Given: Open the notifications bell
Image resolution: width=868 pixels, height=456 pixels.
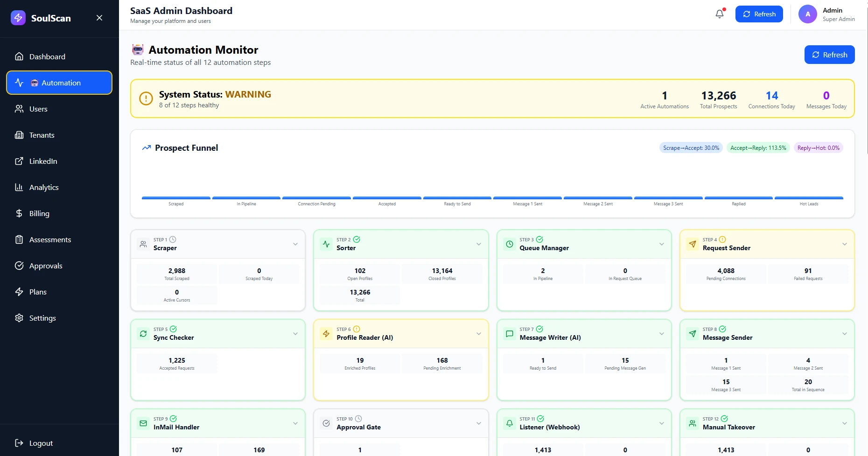Looking at the screenshot, I should coord(720,14).
